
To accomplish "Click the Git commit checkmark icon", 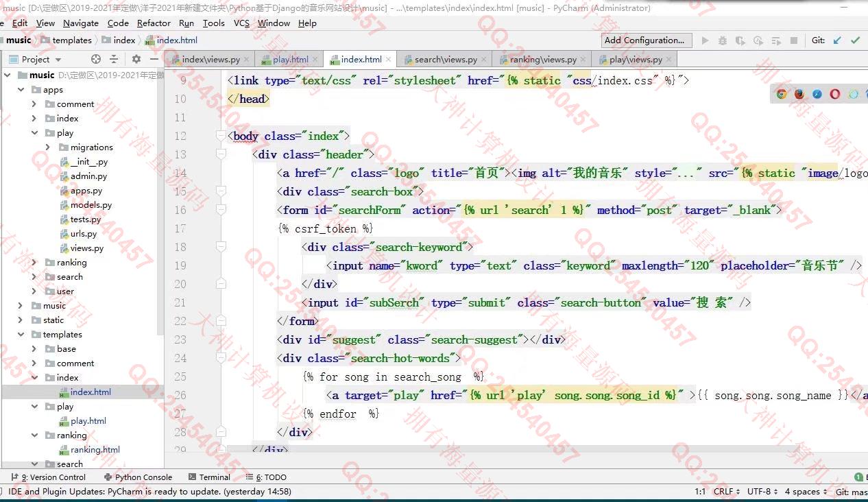I will point(856,40).
